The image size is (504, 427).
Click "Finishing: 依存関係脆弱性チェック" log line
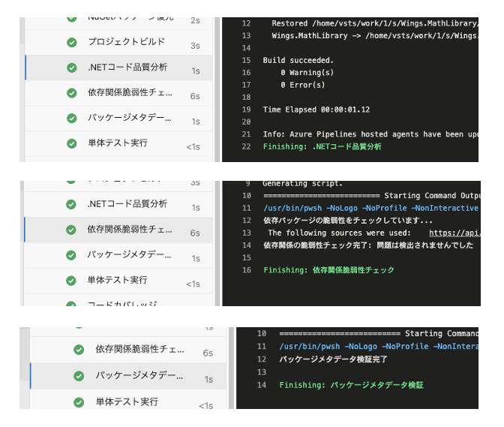coord(328,270)
